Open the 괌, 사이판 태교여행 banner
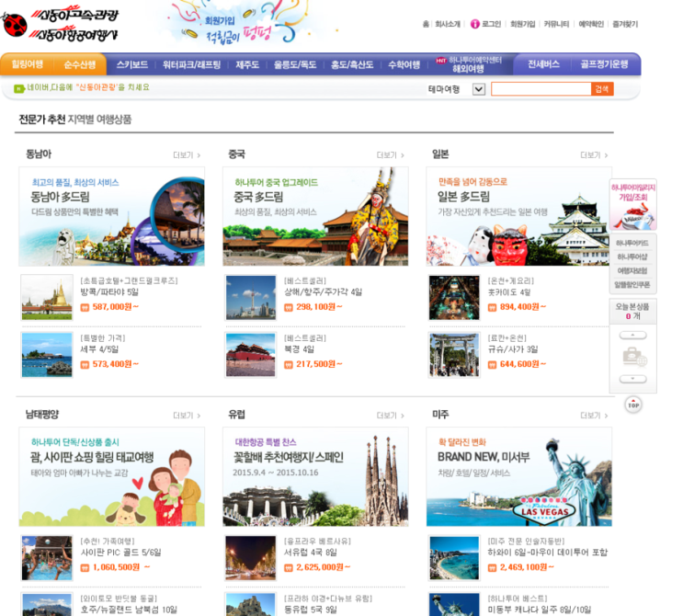Image resolution: width=683 pixels, height=616 pixels. tap(111, 476)
